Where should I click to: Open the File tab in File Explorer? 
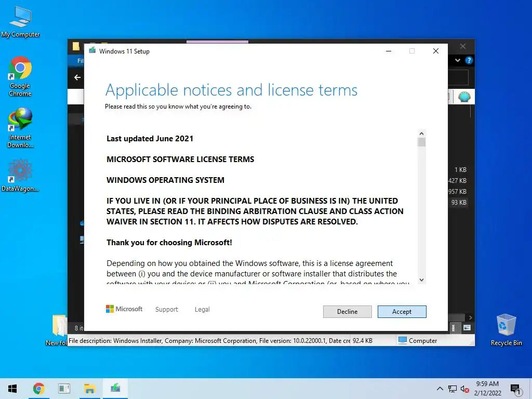tap(79, 61)
